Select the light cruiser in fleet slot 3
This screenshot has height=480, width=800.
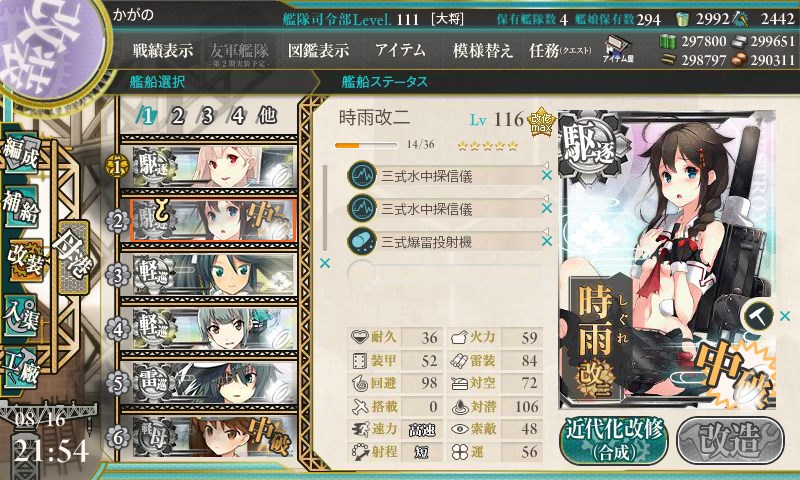[209, 275]
